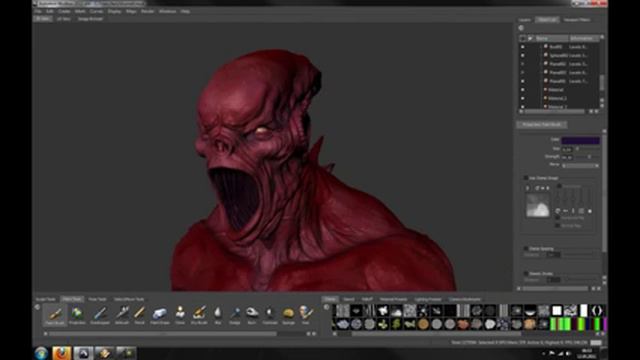Click the Properties Paint Brush header
Viewport: 640px width, 360px height.
click(542, 124)
